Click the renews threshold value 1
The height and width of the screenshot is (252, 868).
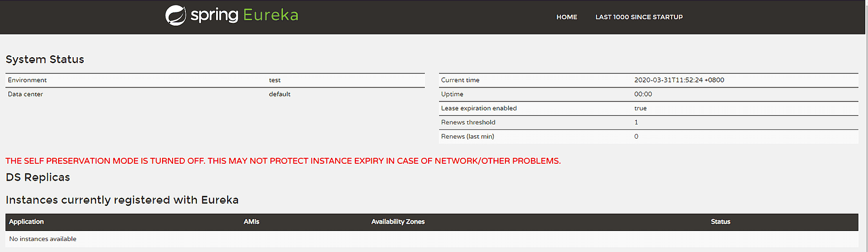click(636, 123)
